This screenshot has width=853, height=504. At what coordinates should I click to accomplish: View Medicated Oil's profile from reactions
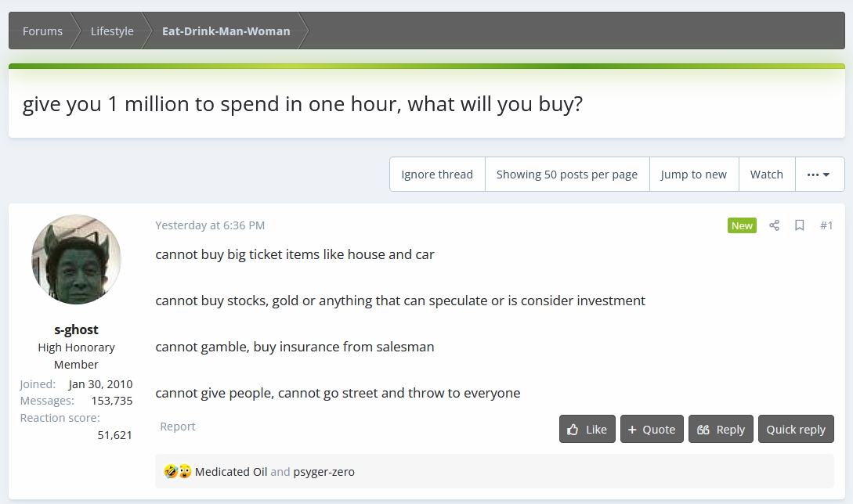pyautogui.click(x=231, y=472)
